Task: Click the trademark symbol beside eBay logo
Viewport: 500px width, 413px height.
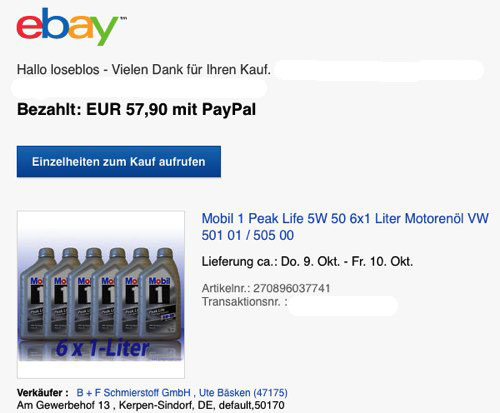Action: pos(123,18)
